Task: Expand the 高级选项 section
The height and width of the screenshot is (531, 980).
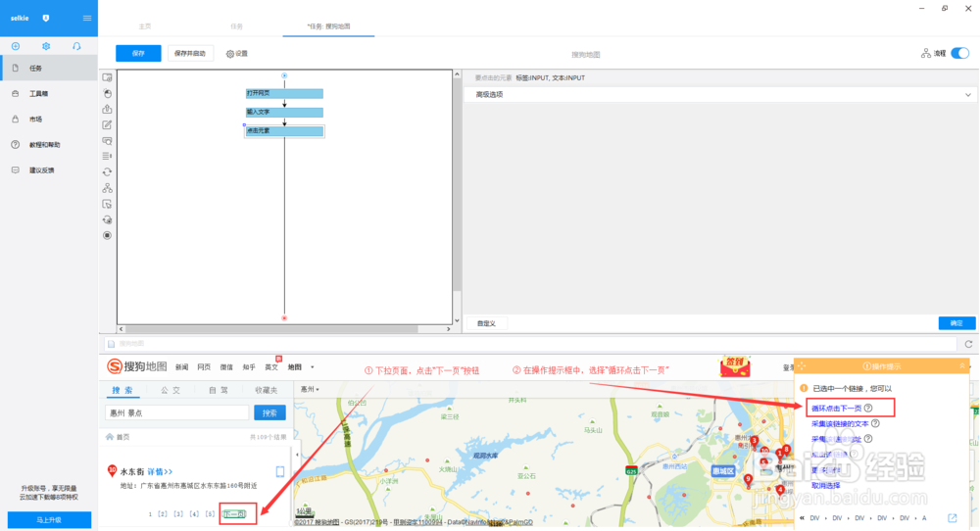Action: coord(720,95)
